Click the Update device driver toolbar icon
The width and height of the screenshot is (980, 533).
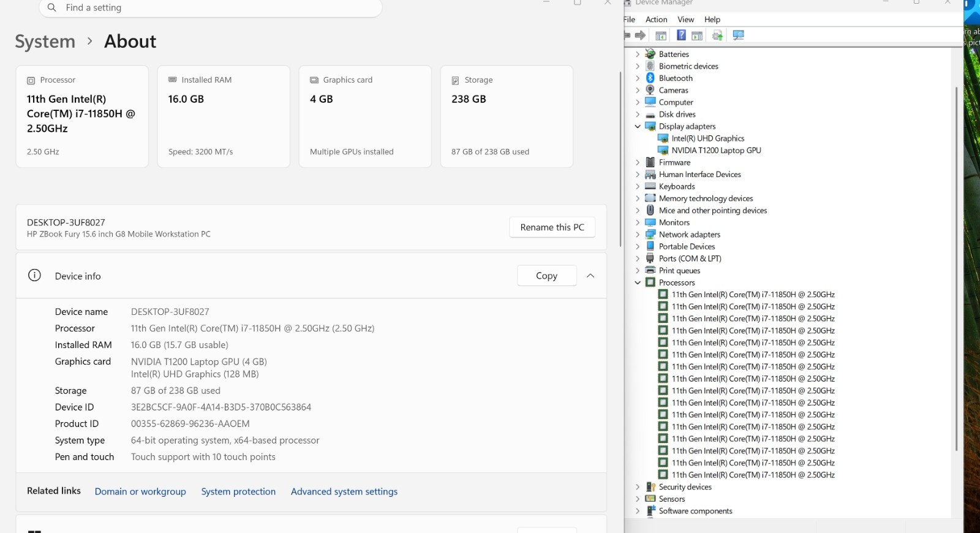point(718,36)
